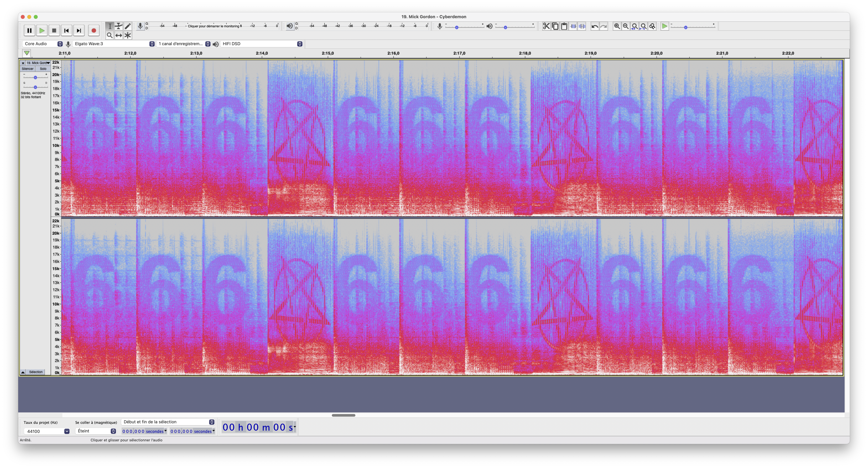Click the Undo arrow
The image size is (868, 468).
[x=595, y=26]
